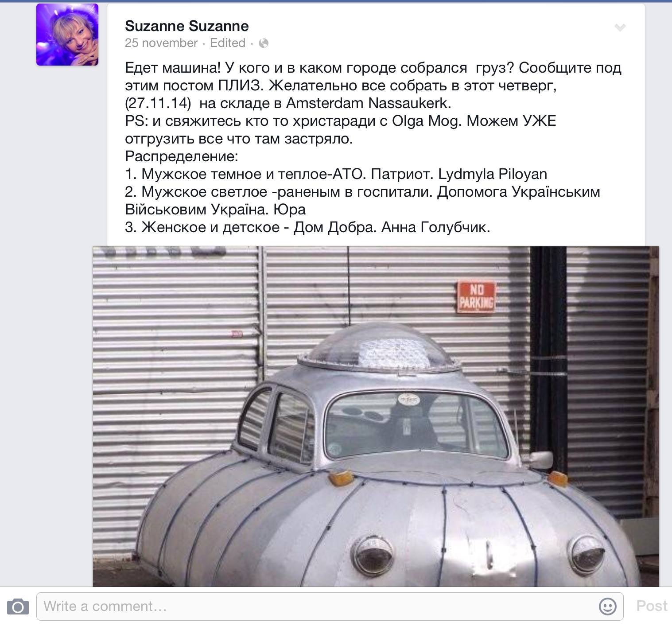The width and height of the screenshot is (672, 626).
Task: Click the Post comment button
Action: [x=652, y=606]
